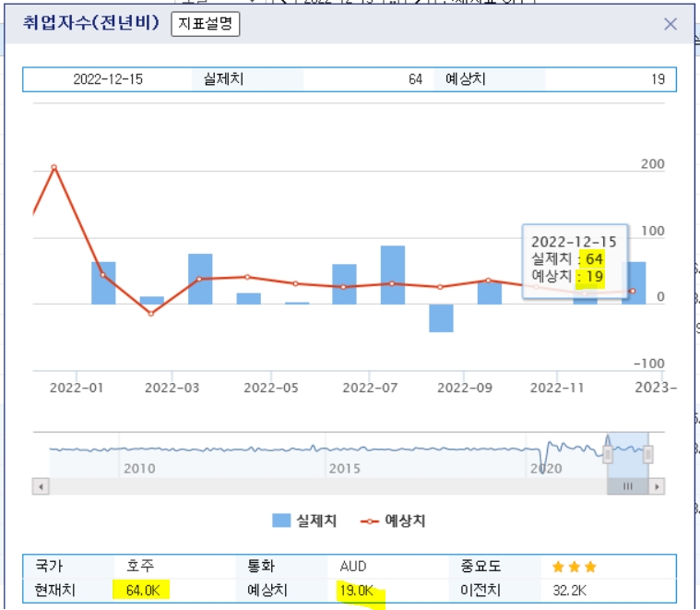This screenshot has height=610, width=700.
Task: Toggle the 실제치 legend item
Action: tap(304, 520)
